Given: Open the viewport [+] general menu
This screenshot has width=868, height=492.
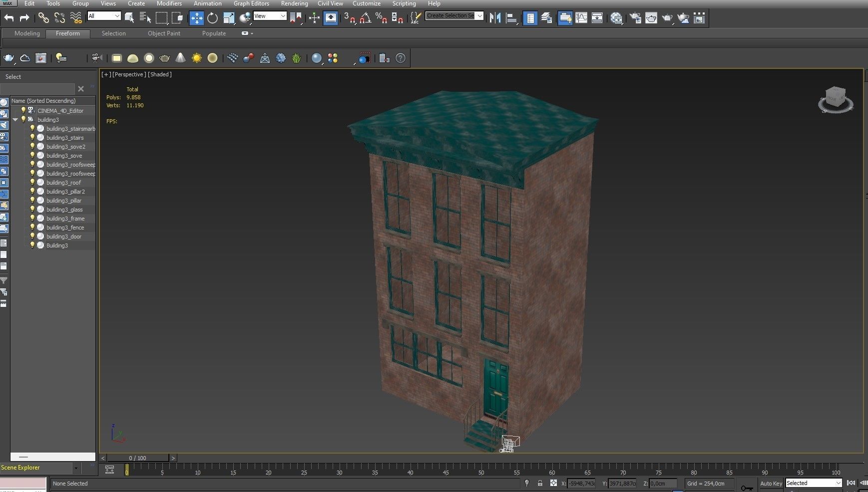Looking at the screenshot, I should [106, 74].
